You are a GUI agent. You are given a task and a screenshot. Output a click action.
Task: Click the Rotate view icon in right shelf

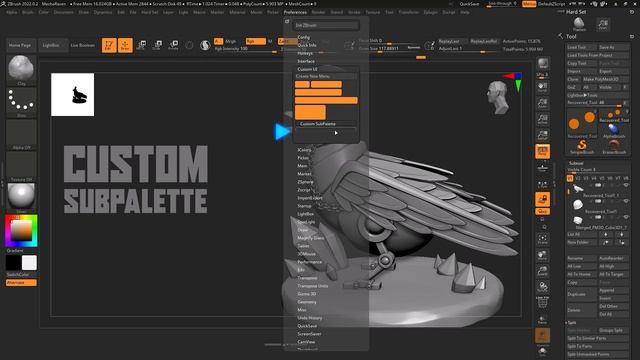(x=542, y=287)
